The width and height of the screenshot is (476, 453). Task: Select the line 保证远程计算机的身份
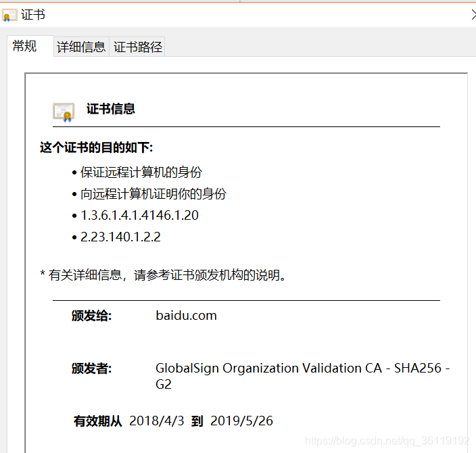[x=141, y=172]
